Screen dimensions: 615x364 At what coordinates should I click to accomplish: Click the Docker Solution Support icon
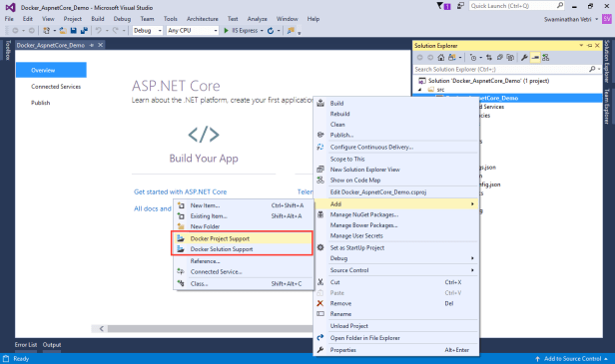coord(181,248)
